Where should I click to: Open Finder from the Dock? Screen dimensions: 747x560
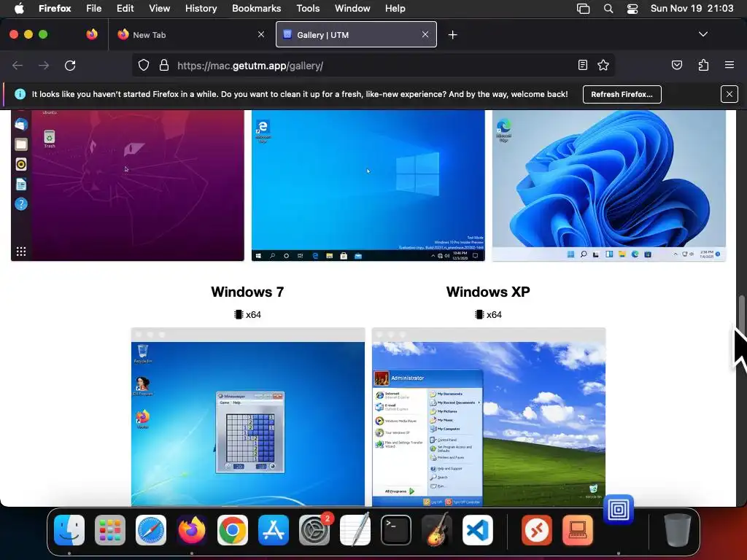coord(69,530)
